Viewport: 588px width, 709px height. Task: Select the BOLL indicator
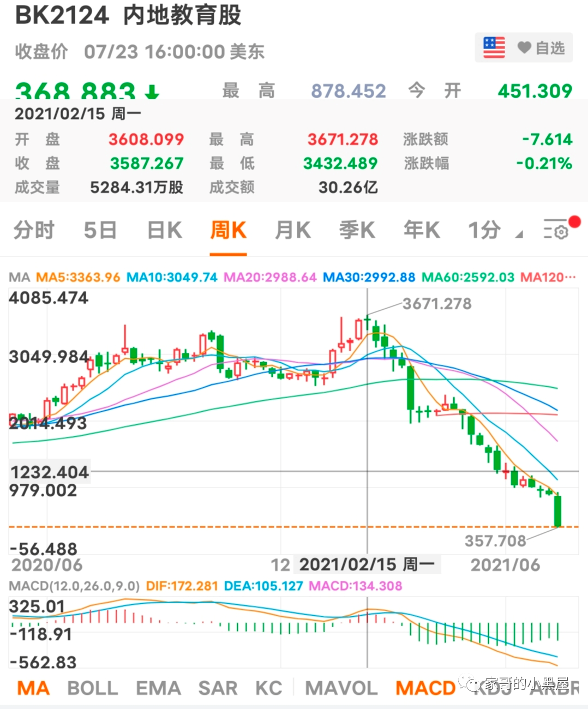[x=92, y=688]
